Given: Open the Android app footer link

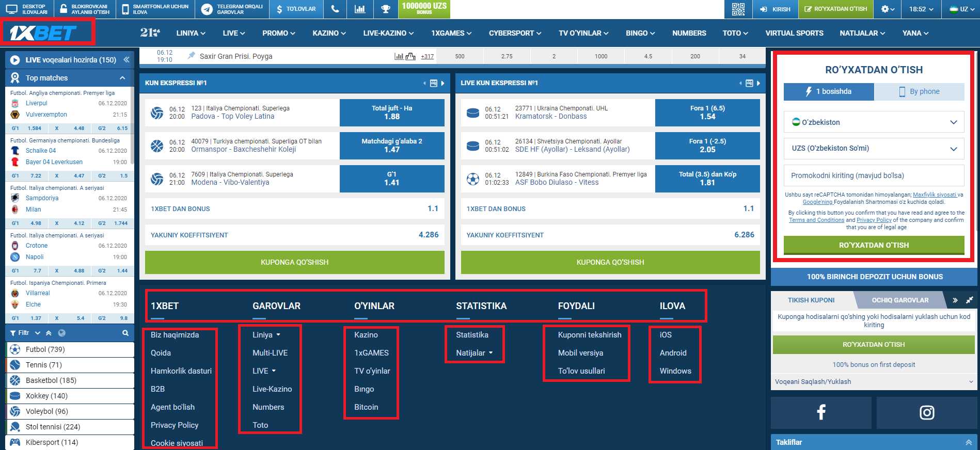Looking at the screenshot, I should tap(673, 353).
